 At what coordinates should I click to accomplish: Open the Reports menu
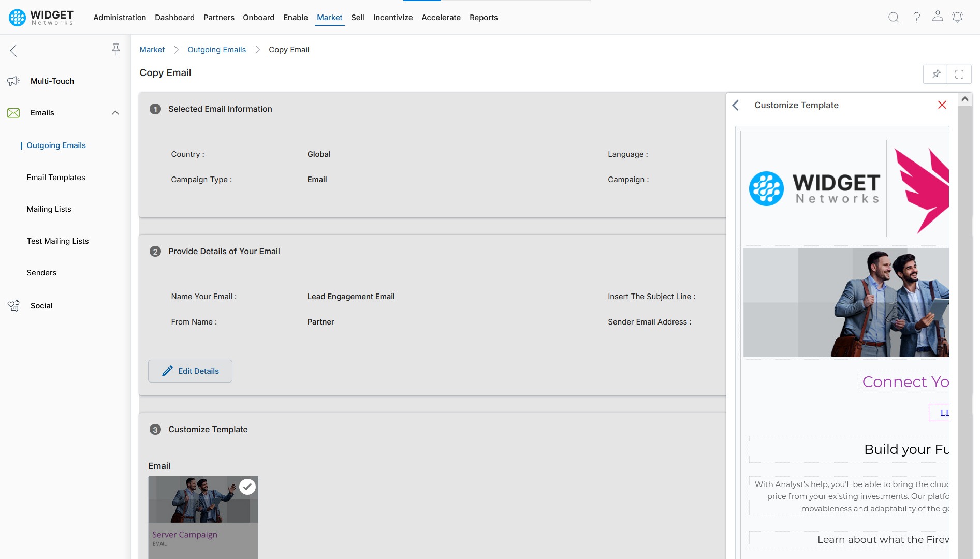coord(483,18)
